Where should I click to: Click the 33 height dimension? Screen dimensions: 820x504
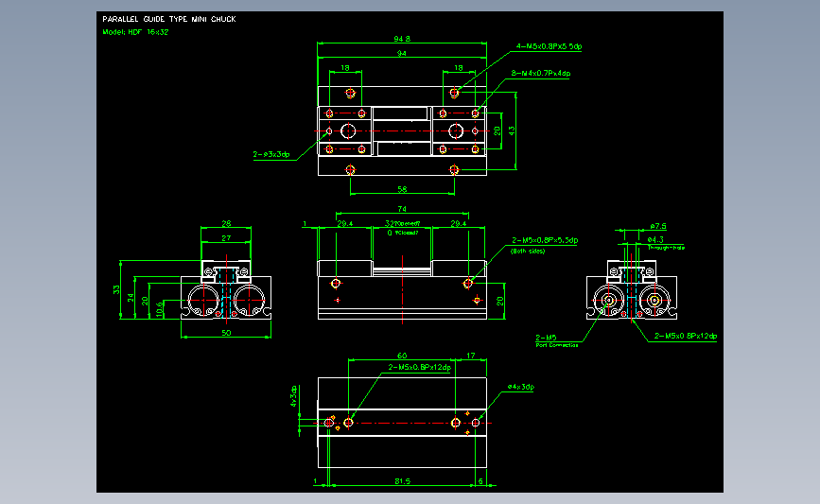[x=116, y=289]
